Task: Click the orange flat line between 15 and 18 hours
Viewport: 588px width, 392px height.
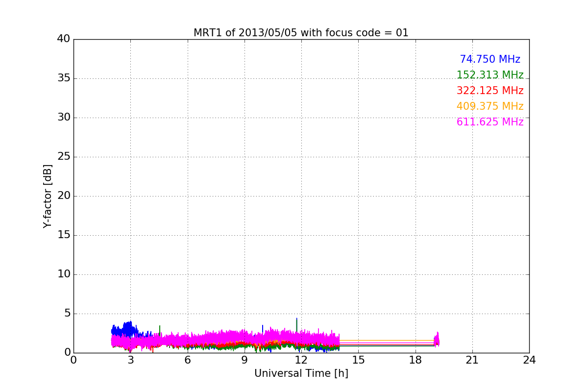Action: click(387, 340)
